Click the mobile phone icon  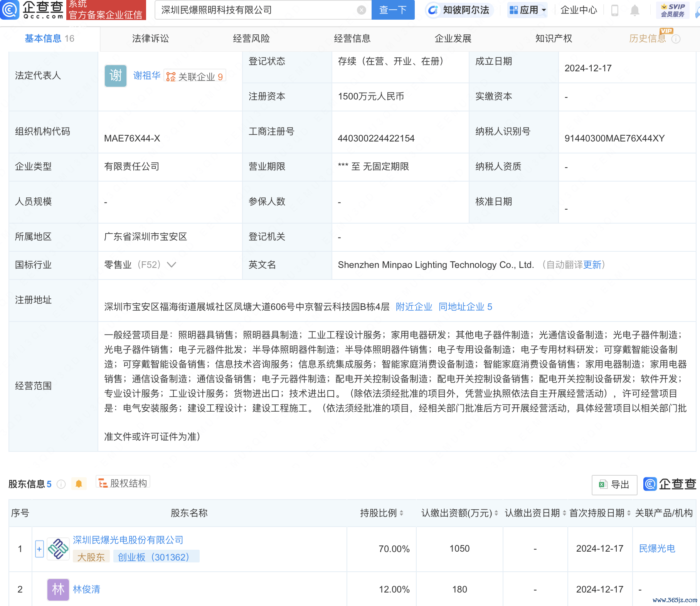615,10
